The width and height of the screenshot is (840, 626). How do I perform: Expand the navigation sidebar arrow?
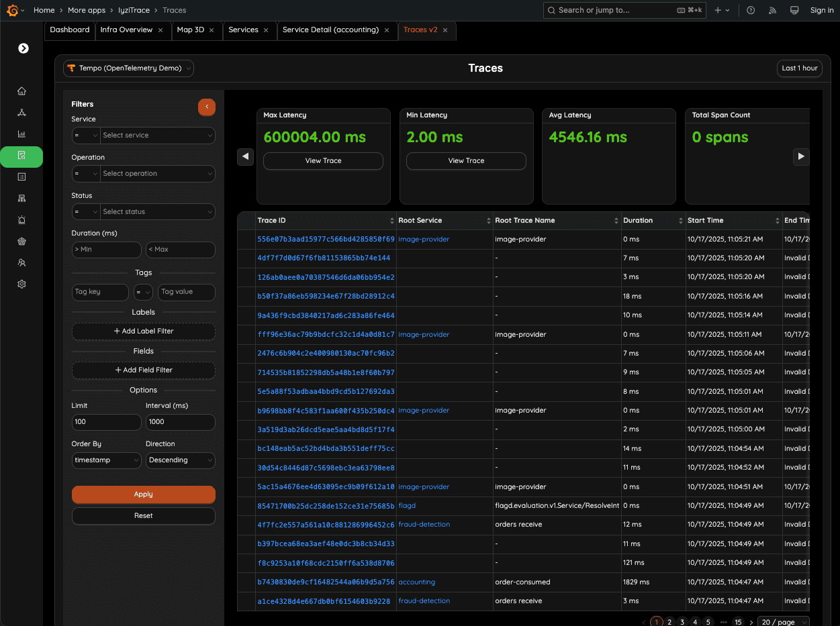[x=23, y=48]
